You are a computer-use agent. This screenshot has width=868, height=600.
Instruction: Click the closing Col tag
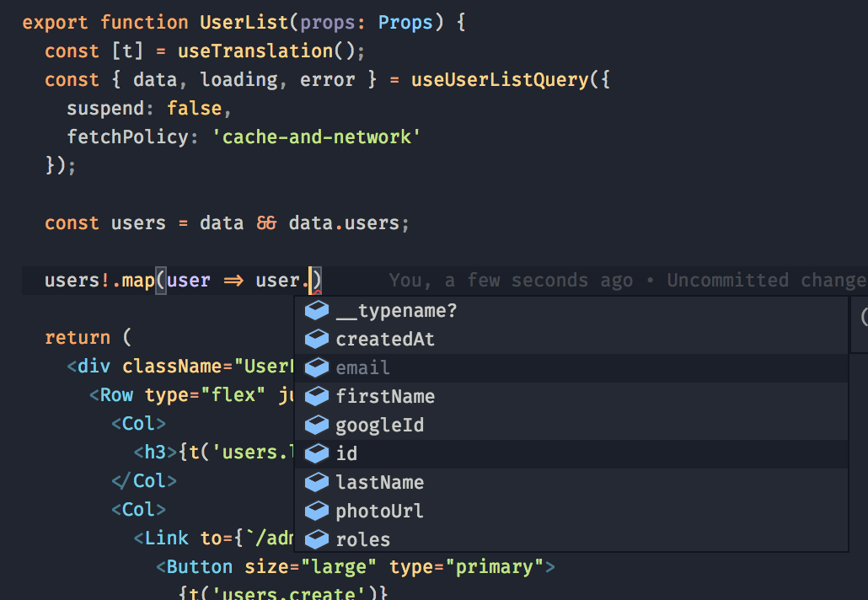pyautogui.click(x=144, y=481)
